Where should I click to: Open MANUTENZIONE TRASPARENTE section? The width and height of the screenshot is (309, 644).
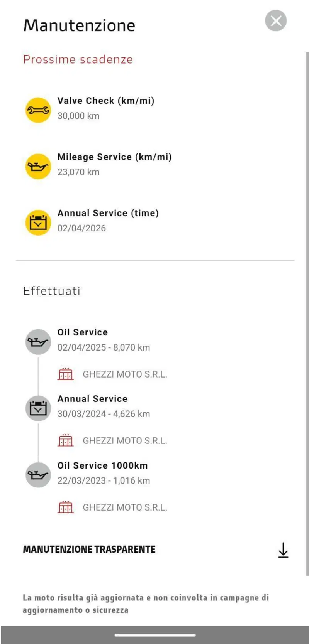point(89,549)
